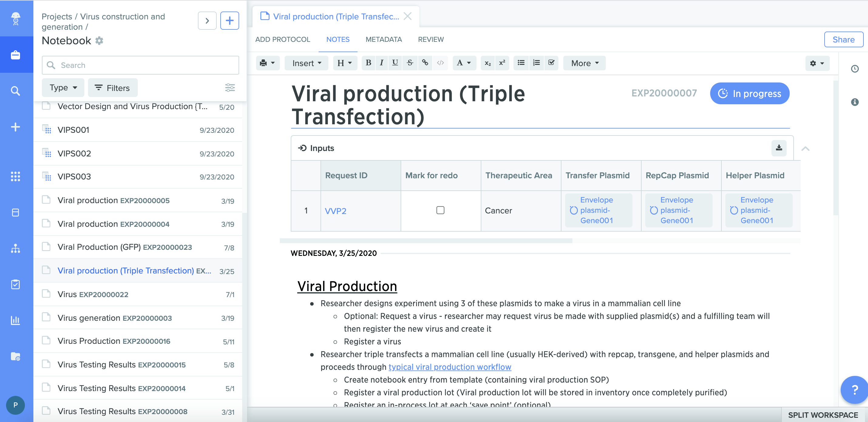Image resolution: width=868 pixels, height=422 pixels.
Task: Insert a hyperlink with the link icon
Action: tap(425, 63)
